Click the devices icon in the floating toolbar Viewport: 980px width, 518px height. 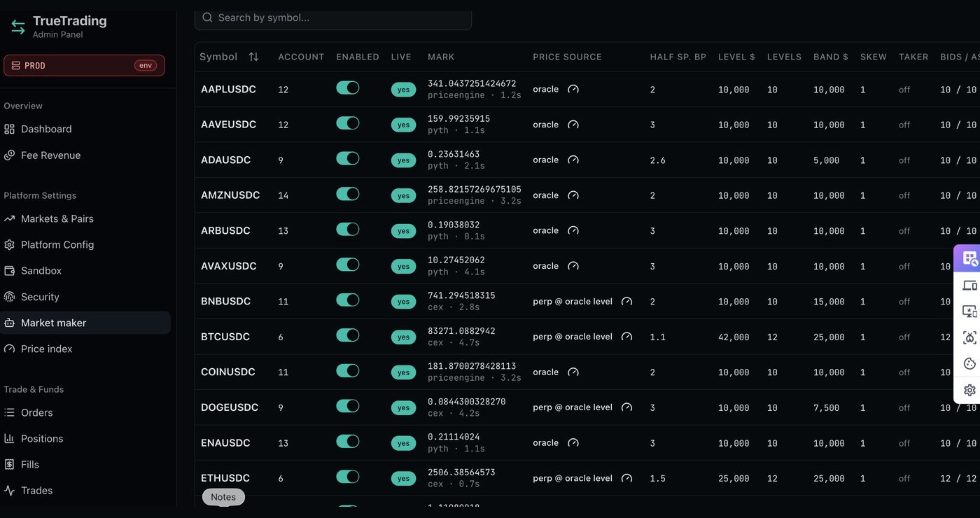click(x=969, y=285)
